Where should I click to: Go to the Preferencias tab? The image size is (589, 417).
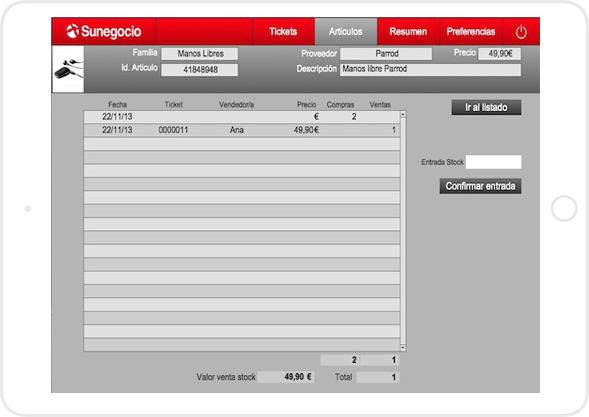coord(471,32)
